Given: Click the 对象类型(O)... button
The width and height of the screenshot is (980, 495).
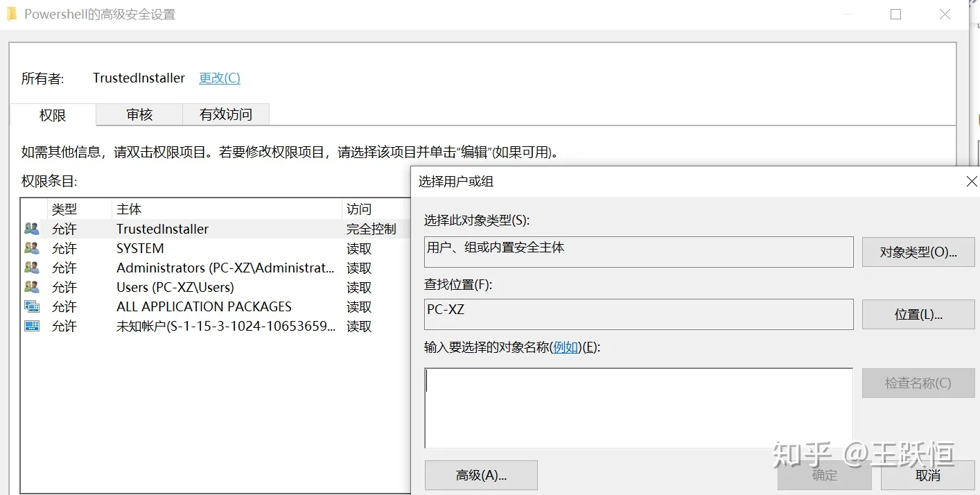Looking at the screenshot, I should coord(918,252).
